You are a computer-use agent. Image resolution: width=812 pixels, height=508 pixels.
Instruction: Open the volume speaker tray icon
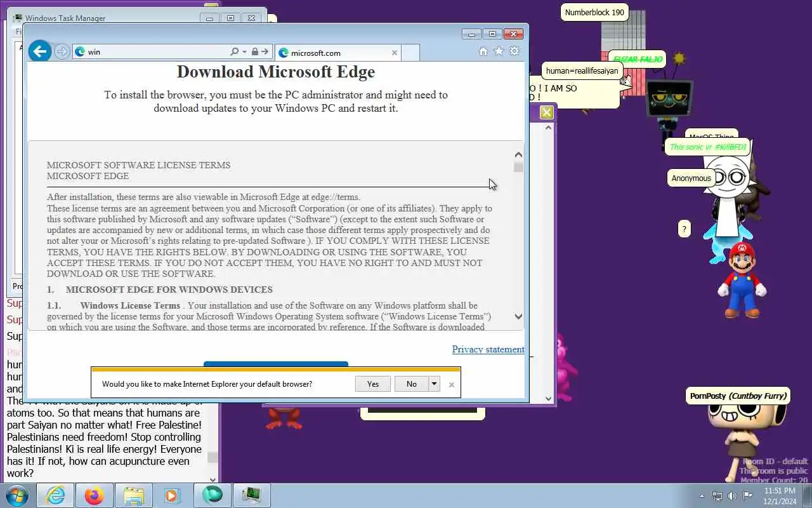coord(732,496)
